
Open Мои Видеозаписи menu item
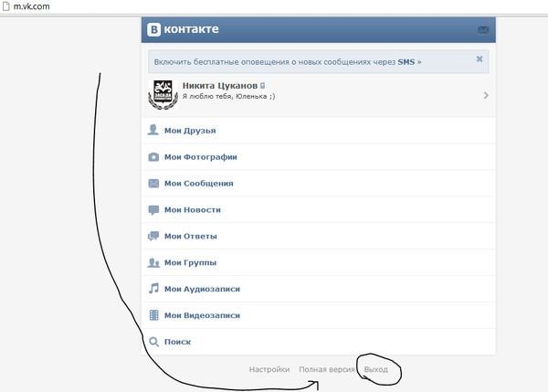click(x=319, y=315)
